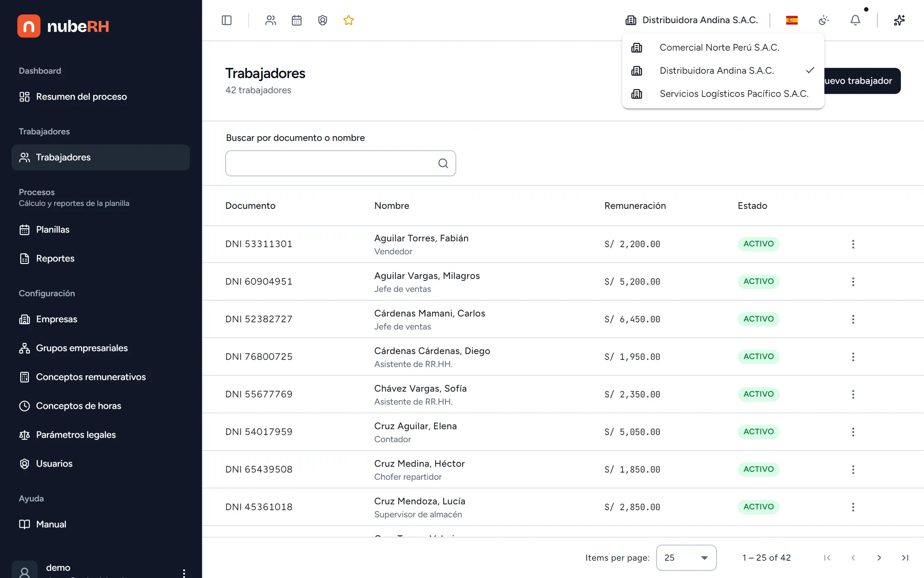Open row actions for Cruz Aguilar, Elena
The image size is (924, 578).
pos(853,432)
